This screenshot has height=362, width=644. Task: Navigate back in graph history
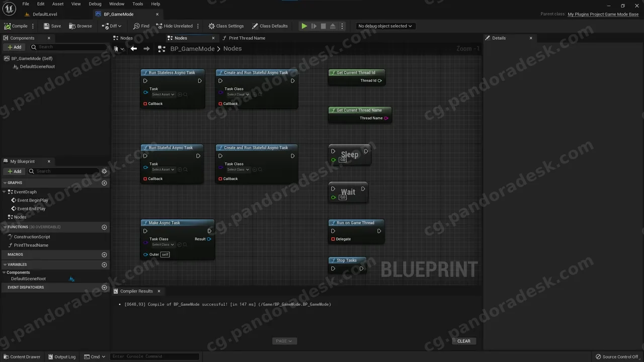134,49
